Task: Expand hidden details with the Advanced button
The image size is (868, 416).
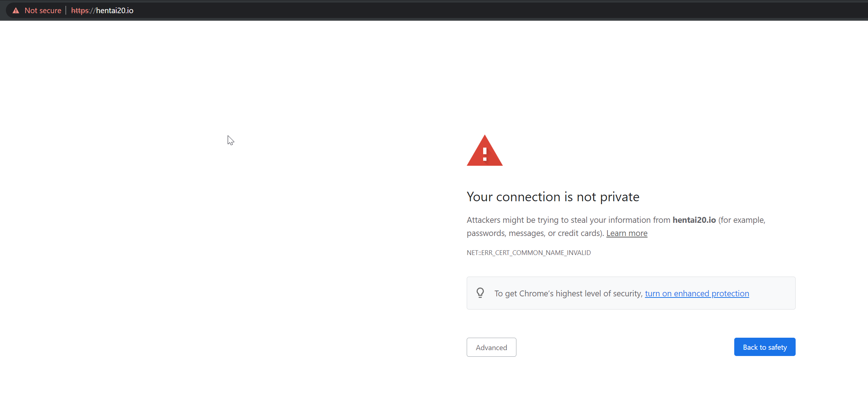Action: (491, 347)
